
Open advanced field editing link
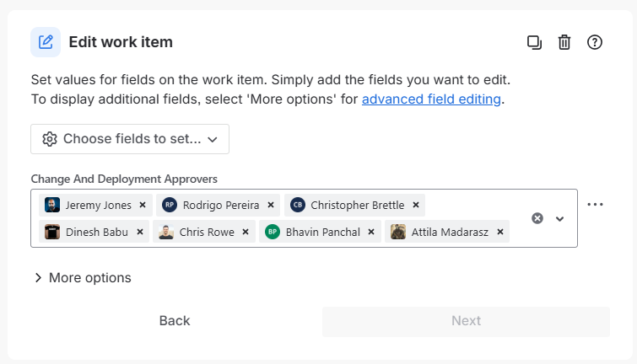click(432, 99)
